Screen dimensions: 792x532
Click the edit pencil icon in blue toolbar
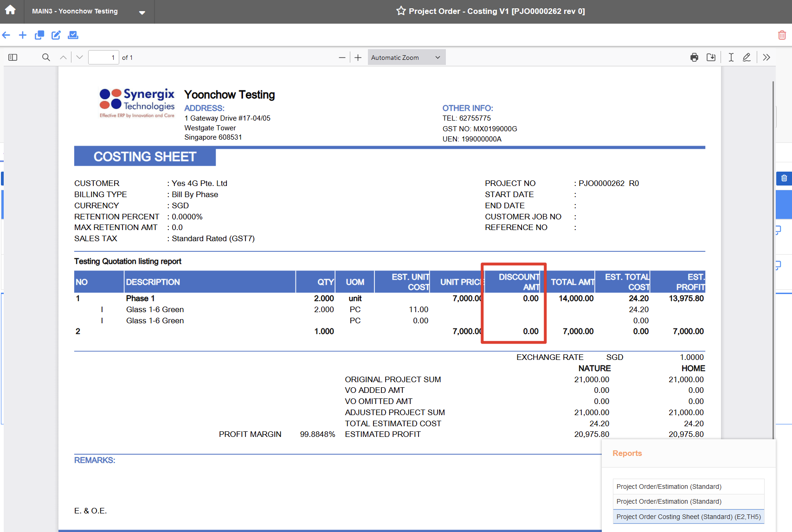(x=56, y=35)
